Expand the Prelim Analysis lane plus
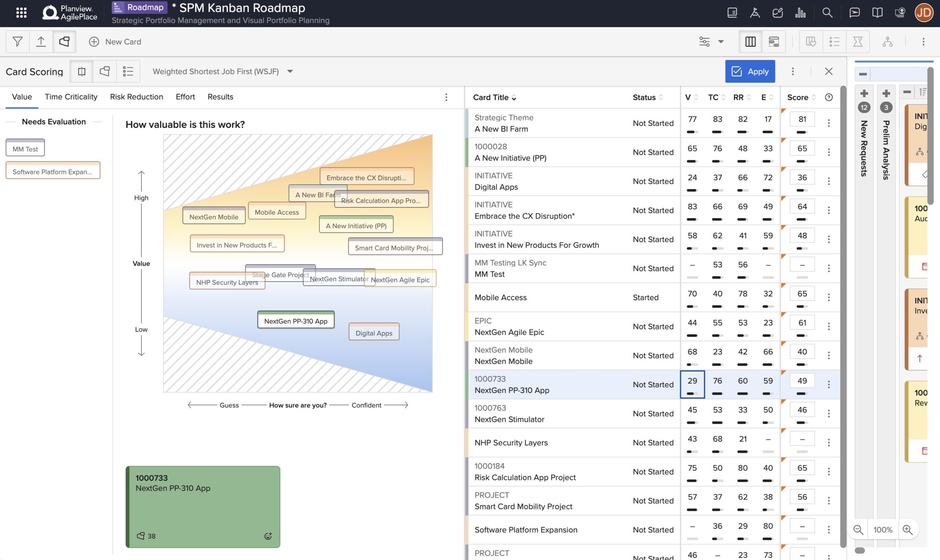Image resolution: width=940 pixels, height=560 pixels. (x=886, y=93)
